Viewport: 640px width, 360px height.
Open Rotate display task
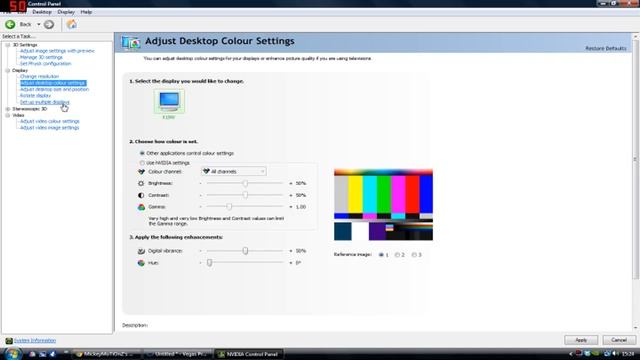click(x=36, y=96)
